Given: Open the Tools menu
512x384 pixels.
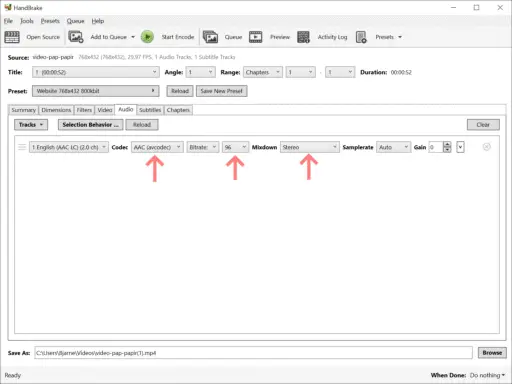Looking at the screenshot, I should 27,21.
